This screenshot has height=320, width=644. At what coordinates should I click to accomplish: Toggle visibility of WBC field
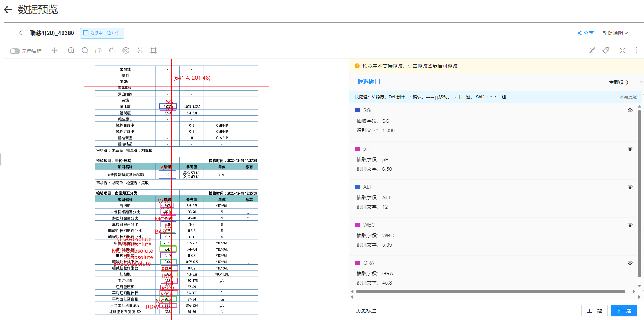pyautogui.click(x=630, y=225)
